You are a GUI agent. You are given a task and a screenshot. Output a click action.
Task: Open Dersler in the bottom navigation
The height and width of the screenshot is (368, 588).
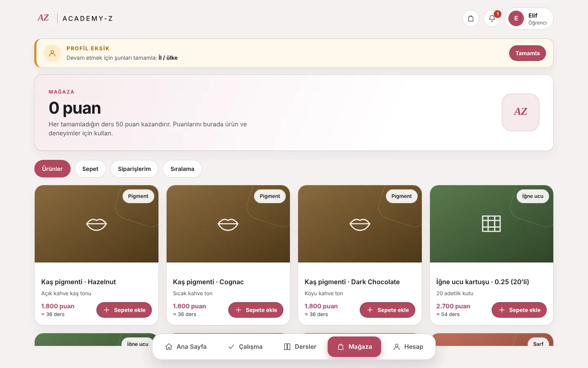click(x=300, y=347)
